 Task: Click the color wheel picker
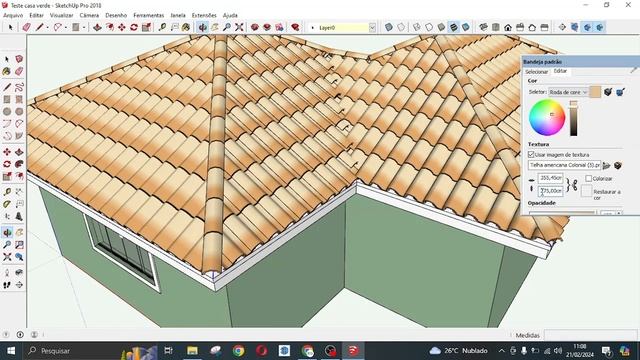pyautogui.click(x=547, y=118)
